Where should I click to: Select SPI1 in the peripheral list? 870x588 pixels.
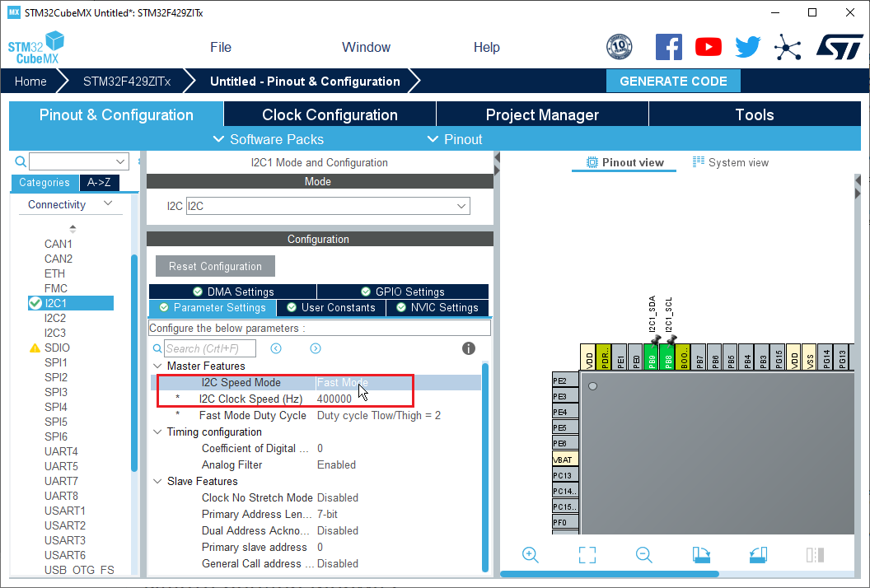pos(55,362)
